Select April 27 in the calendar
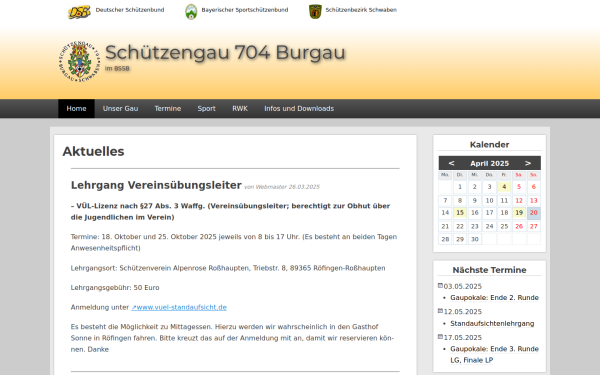The height and width of the screenshot is (375, 600). coord(534,227)
